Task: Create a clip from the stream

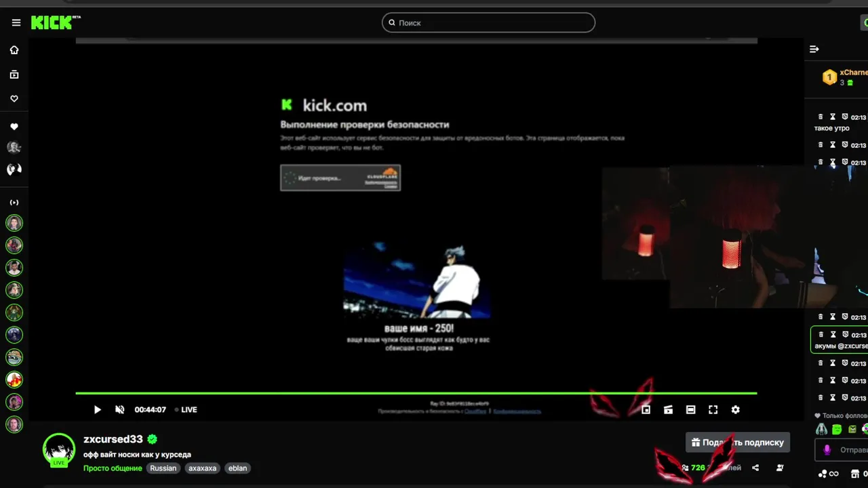Action: (668, 409)
